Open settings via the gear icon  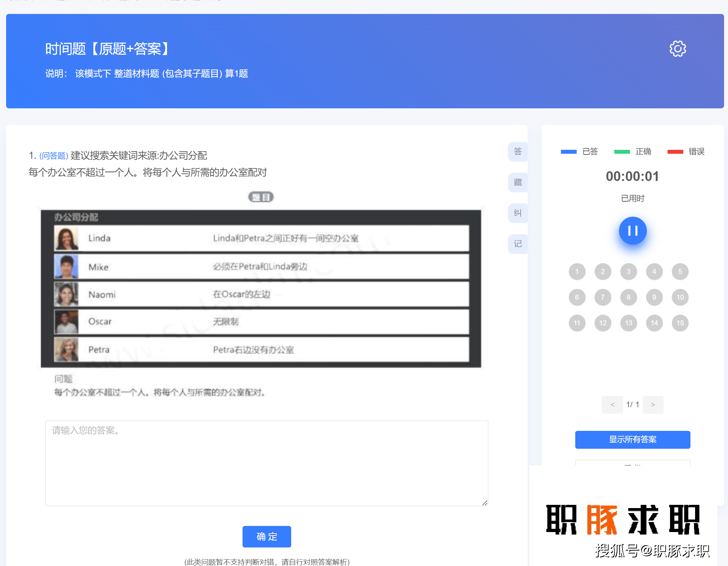tap(678, 49)
